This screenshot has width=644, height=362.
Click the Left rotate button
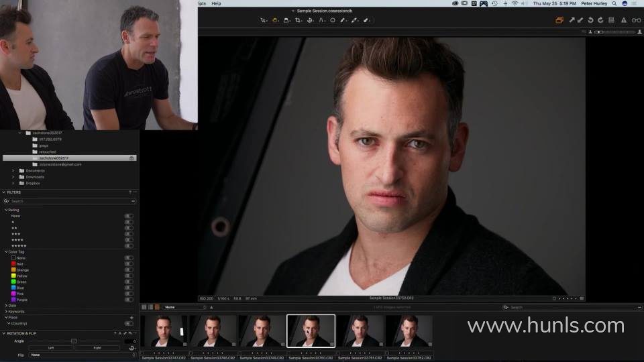coord(51,348)
